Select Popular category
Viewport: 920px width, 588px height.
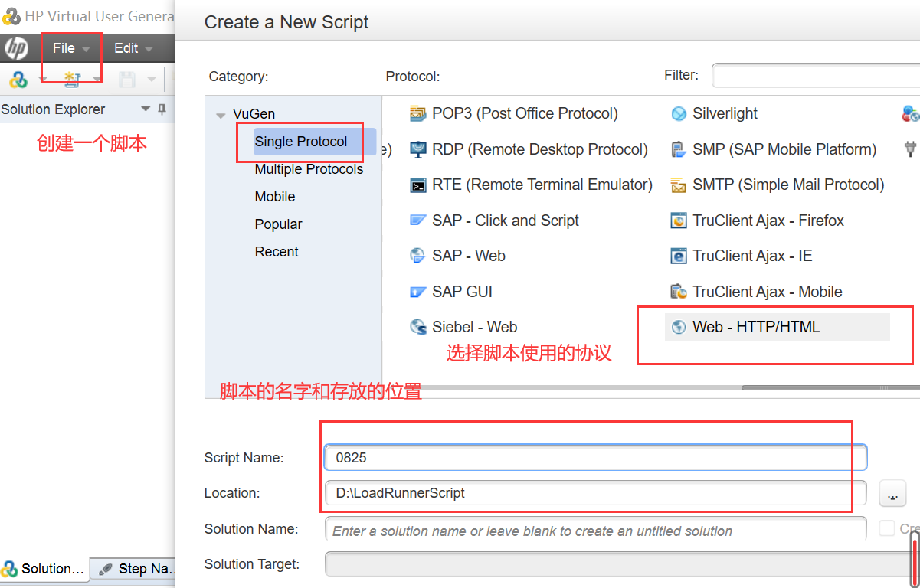pyautogui.click(x=278, y=224)
